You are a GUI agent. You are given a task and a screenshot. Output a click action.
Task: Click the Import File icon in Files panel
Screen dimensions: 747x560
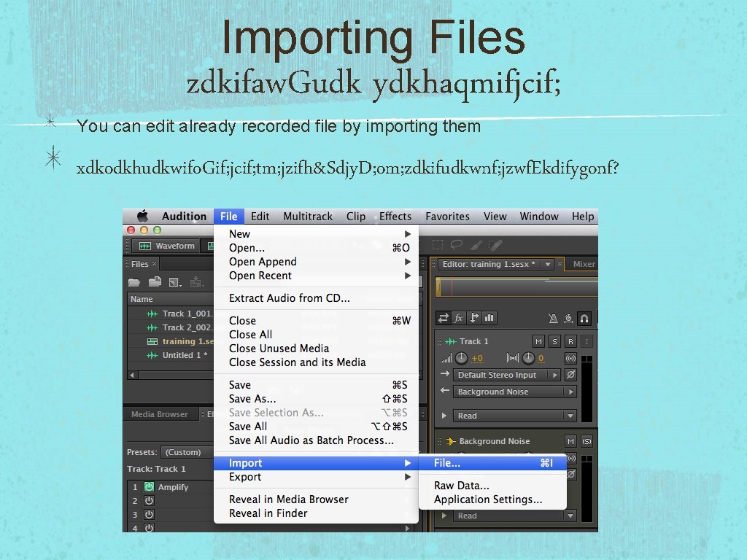[x=155, y=282]
